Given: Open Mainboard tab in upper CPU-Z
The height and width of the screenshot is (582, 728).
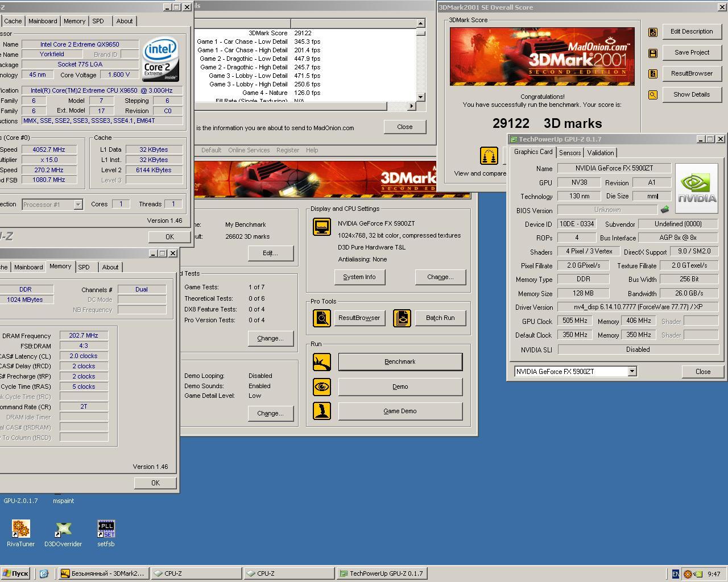Looking at the screenshot, I should (43, 21).
